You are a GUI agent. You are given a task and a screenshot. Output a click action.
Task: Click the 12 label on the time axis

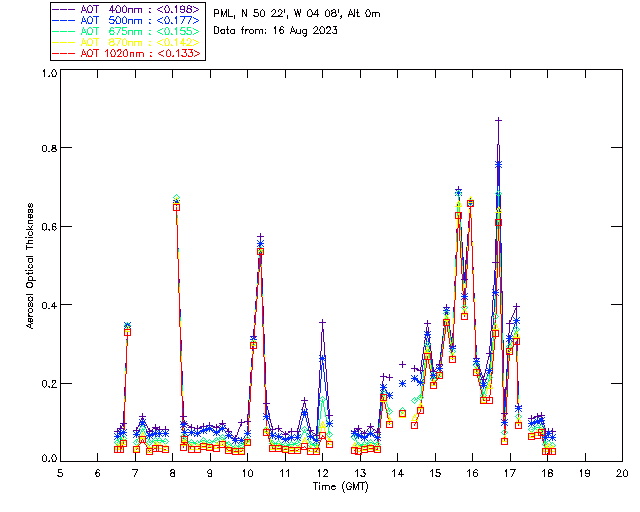(322, 474)
